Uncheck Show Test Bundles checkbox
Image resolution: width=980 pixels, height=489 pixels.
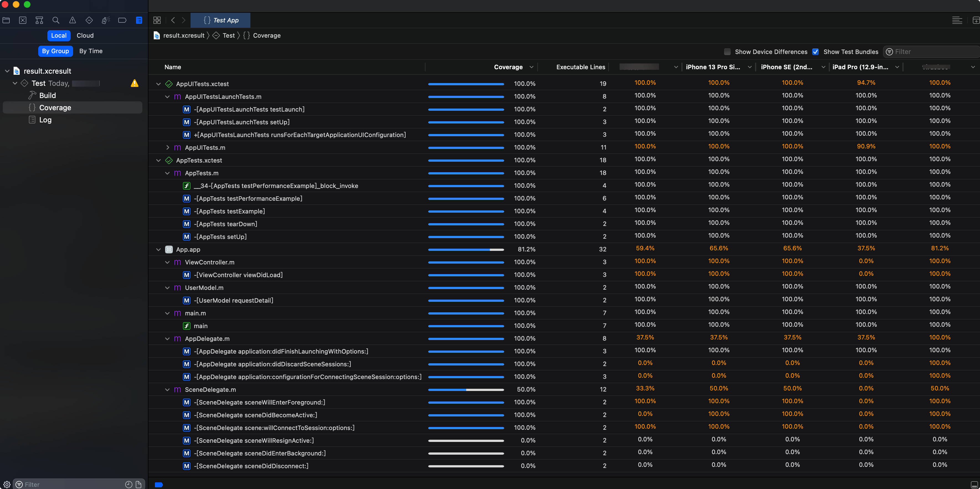pyautogui.click(x=815, y=52)
